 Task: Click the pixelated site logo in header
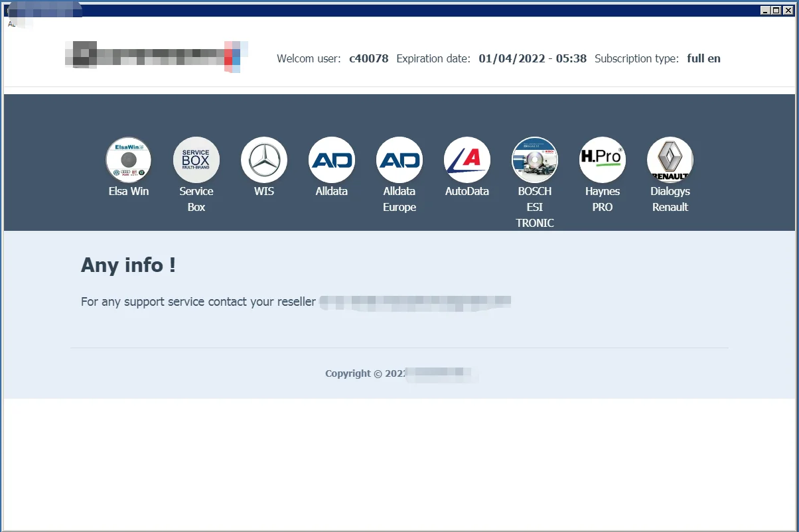pyautogui.click(x=157, y=56)
